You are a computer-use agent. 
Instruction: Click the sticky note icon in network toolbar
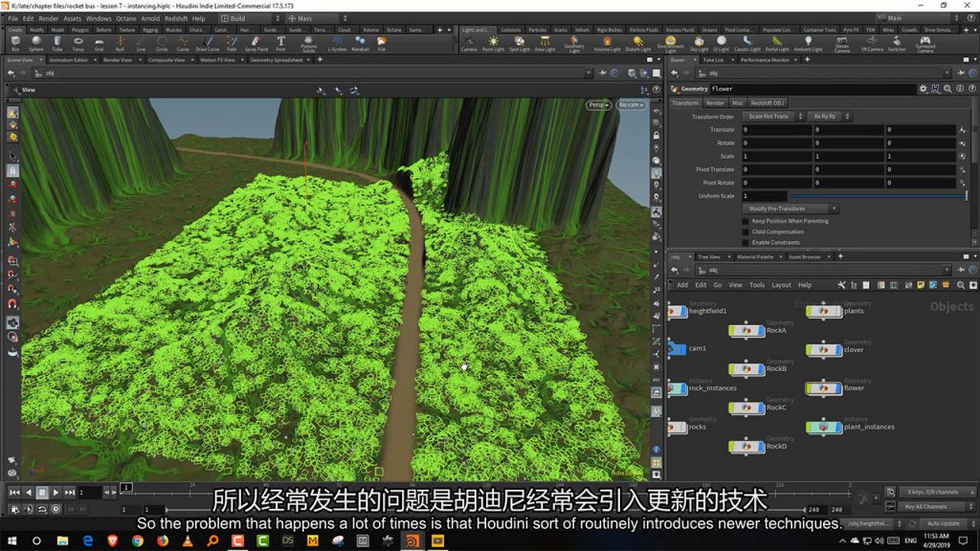coord(921,285)
